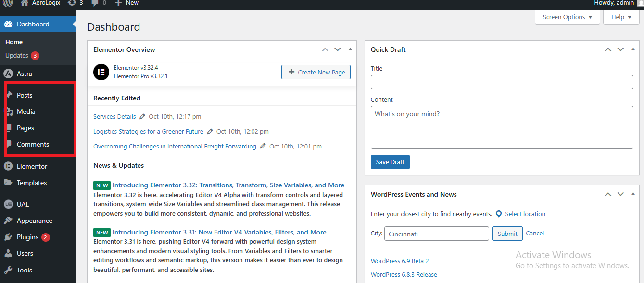Toggle the Quick Draft panel collapse triangle
This screenshot has height=283, width=644.
(633, 49)
